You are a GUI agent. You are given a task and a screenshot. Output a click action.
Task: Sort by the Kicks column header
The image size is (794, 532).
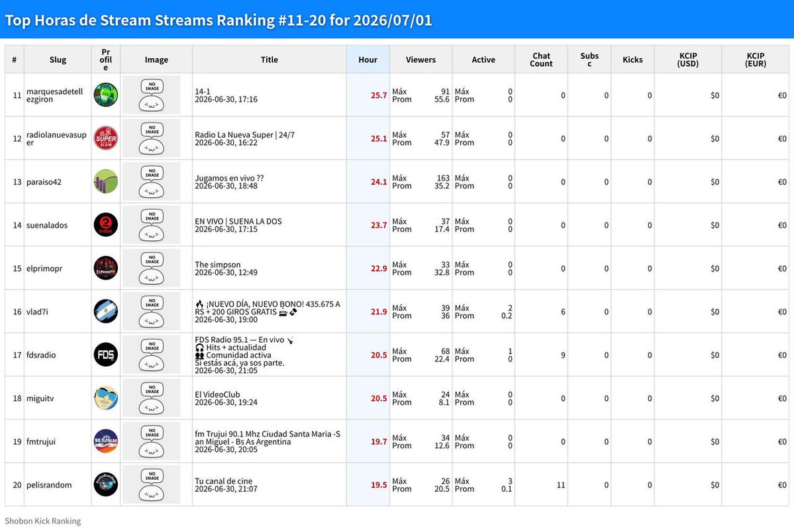(x=632, y=60)
